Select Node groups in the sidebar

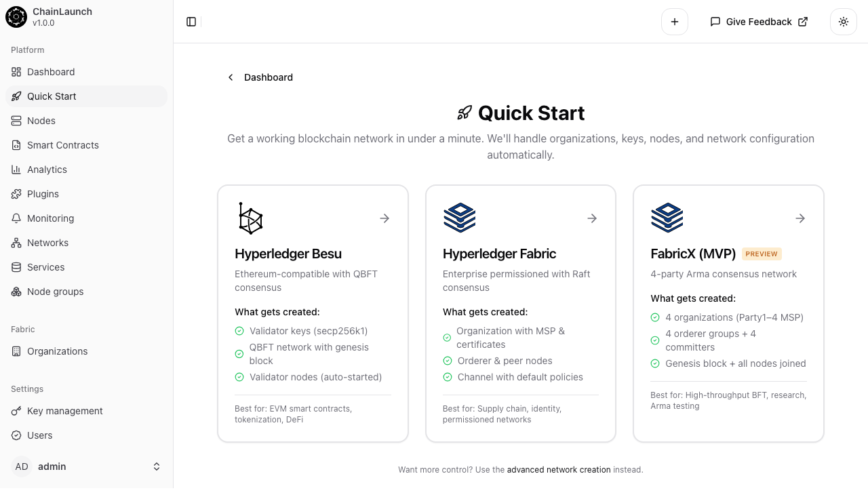55,291
